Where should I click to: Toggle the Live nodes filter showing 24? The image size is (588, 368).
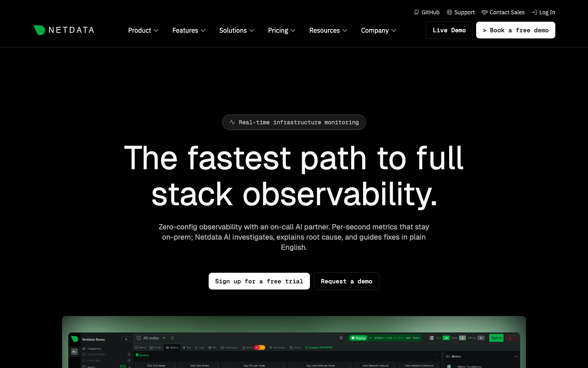446,338
